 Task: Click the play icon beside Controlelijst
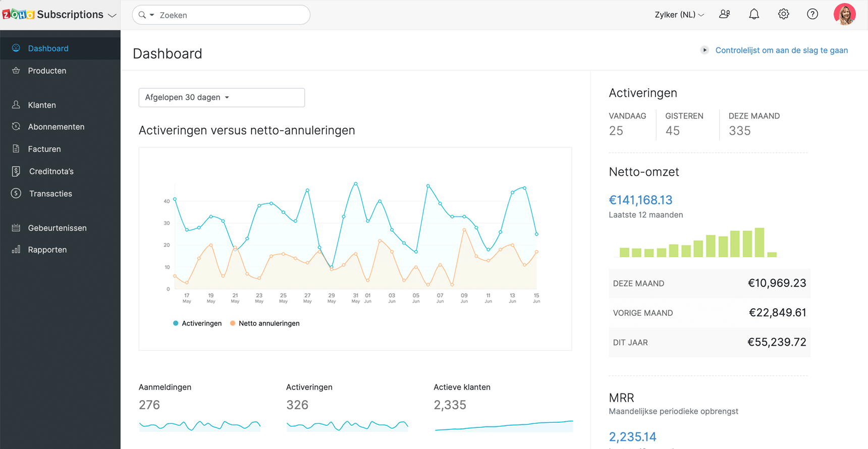coord(704,50)
